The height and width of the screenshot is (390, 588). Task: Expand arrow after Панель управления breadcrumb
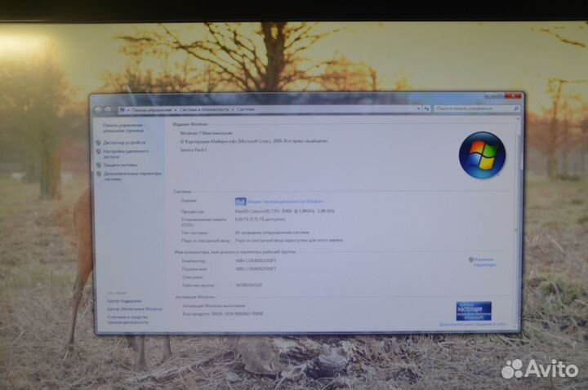(175, 109)
